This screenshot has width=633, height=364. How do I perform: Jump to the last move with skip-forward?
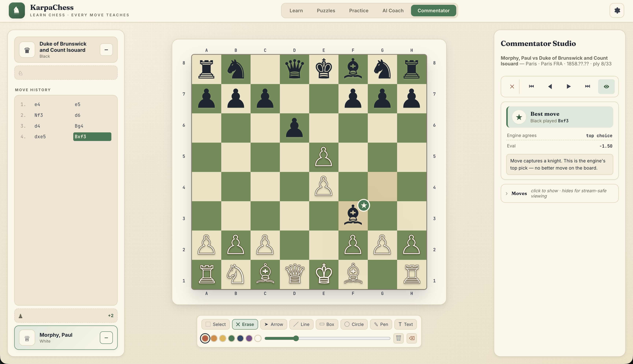click(587, 86)
